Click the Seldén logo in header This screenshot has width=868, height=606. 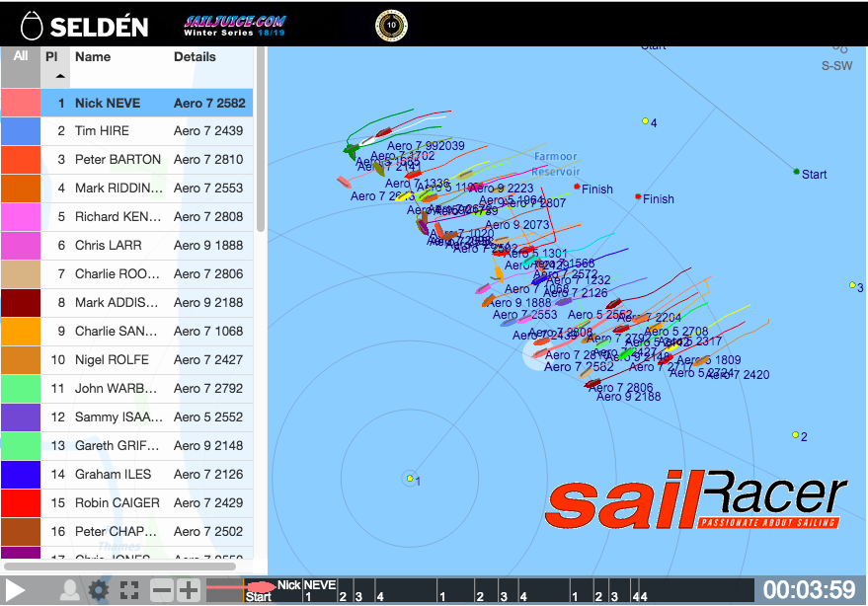(x=85, y=26)
